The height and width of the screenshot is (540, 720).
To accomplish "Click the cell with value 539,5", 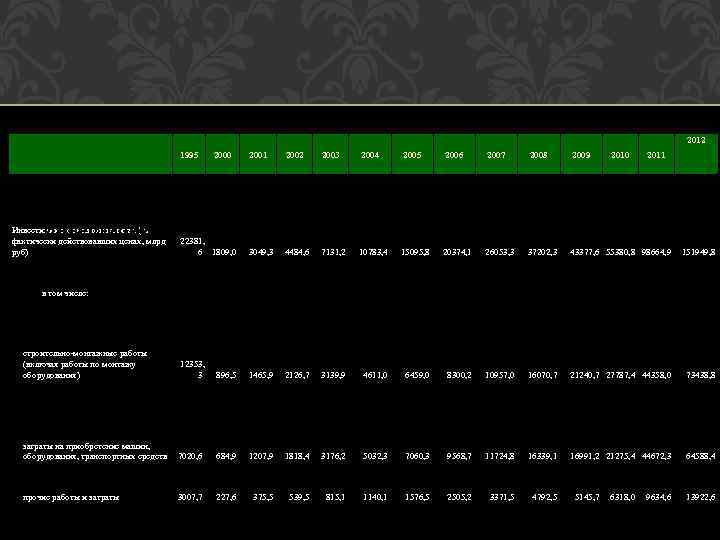I will tap(299, 497).
